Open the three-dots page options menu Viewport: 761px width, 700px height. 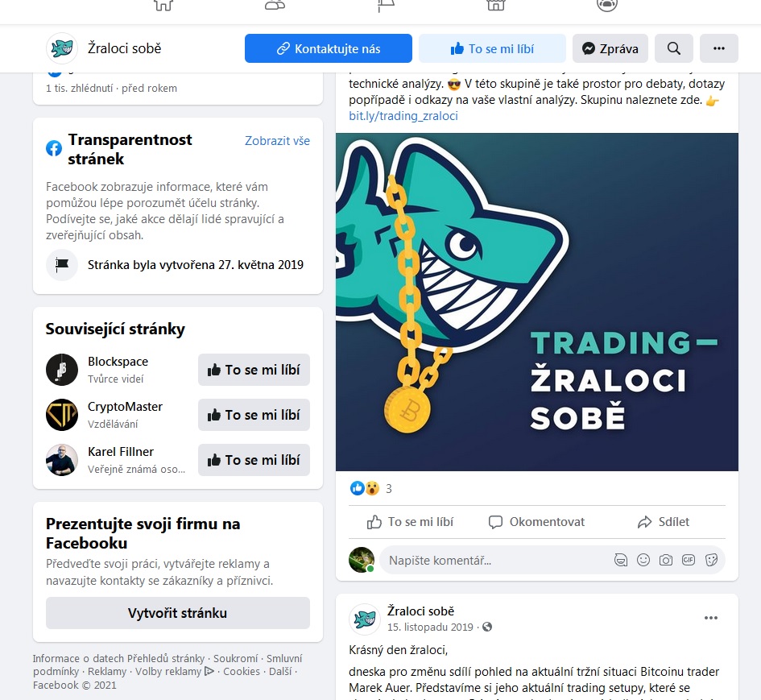pyautogui.click(x=719, y=48)
